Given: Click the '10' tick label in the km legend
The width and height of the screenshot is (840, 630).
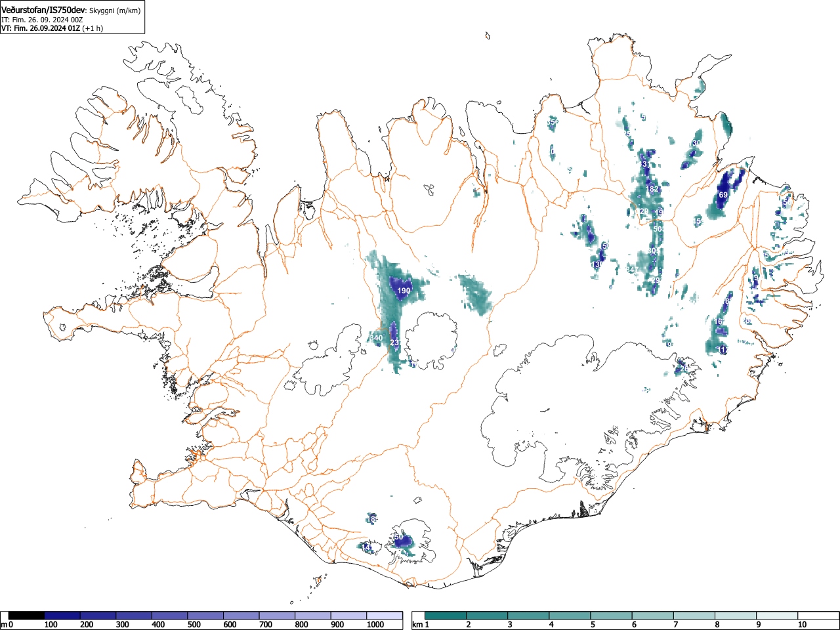Looking at the screenshot, I should (x=802, y=625).
